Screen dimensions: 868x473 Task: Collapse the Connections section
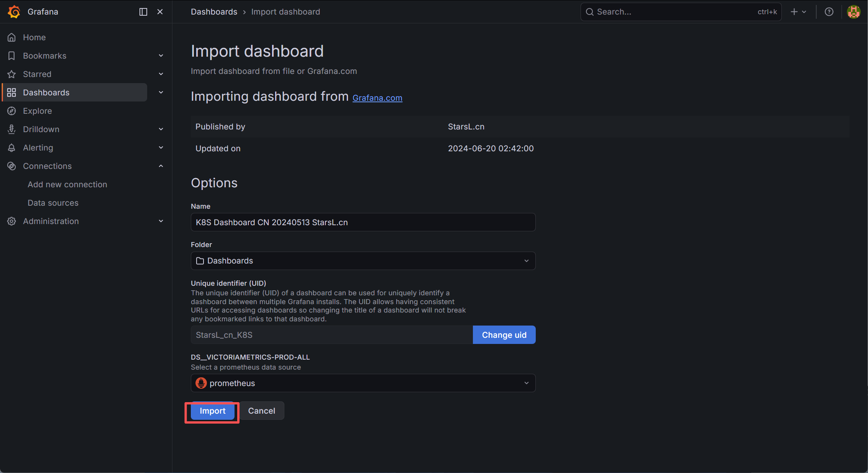(x=161, y=166)
